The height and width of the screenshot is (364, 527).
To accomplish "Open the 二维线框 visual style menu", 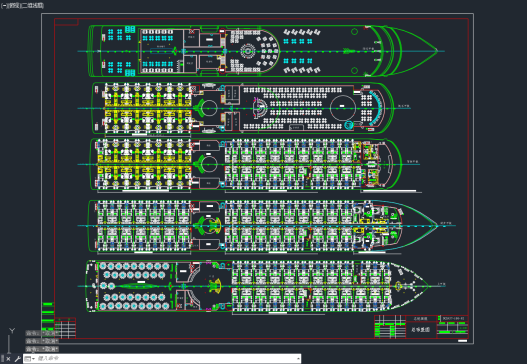I will [x=33, y=5].
